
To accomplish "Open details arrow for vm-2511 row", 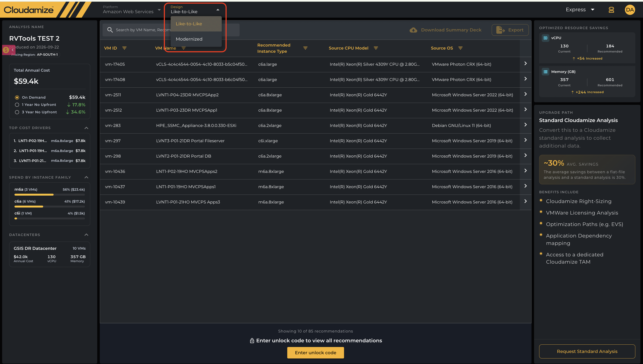I will pos(525,94).
